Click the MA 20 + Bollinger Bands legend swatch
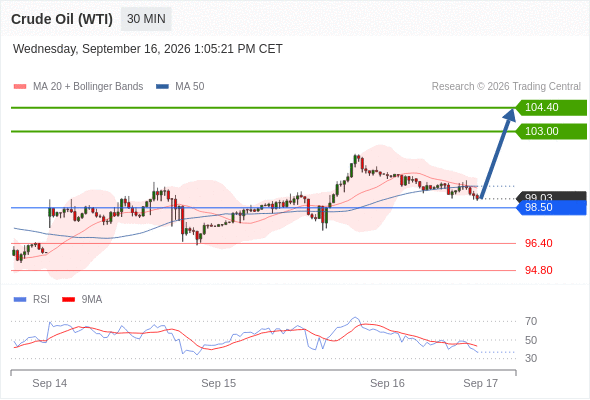 point(20,87)
